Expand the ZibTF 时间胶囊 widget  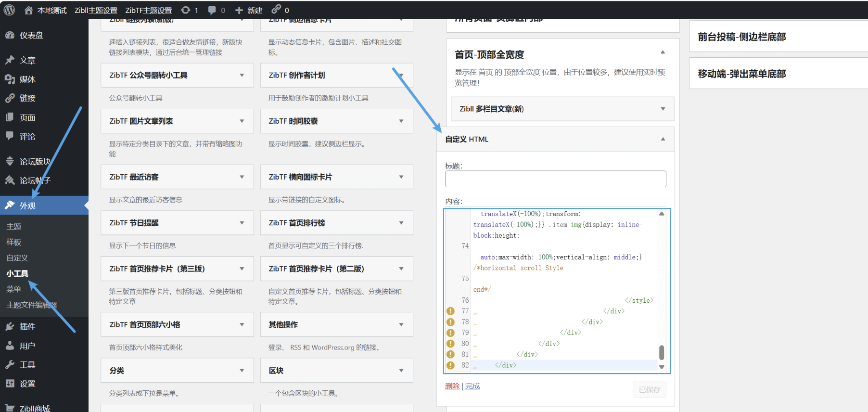(x=401, y=121)
